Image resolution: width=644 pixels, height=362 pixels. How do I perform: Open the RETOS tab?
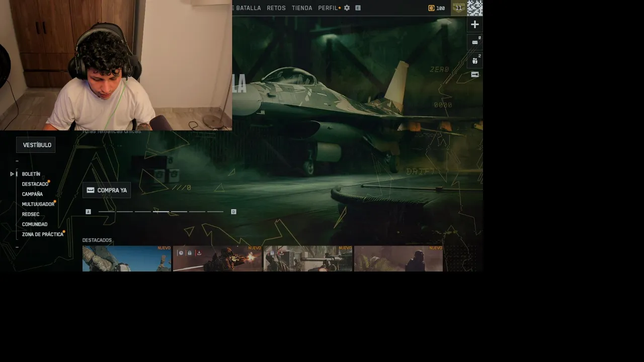click(276, 8)
